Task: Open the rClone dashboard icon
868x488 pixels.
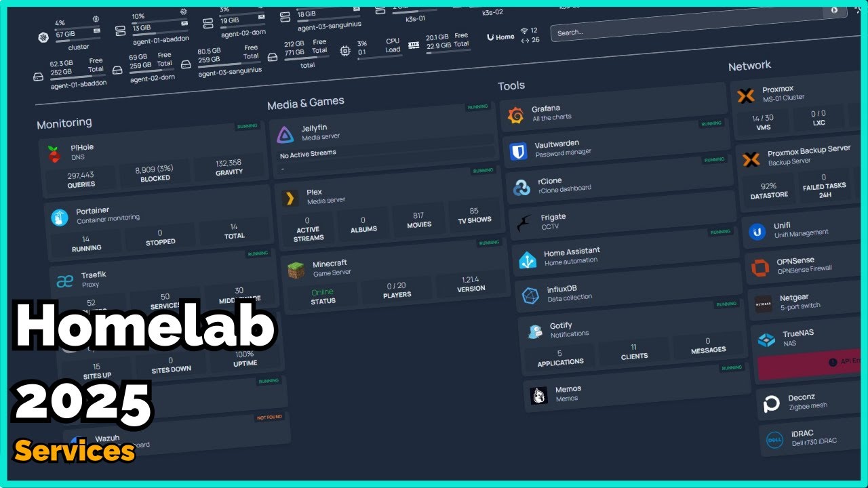Action: click(521, 188)
